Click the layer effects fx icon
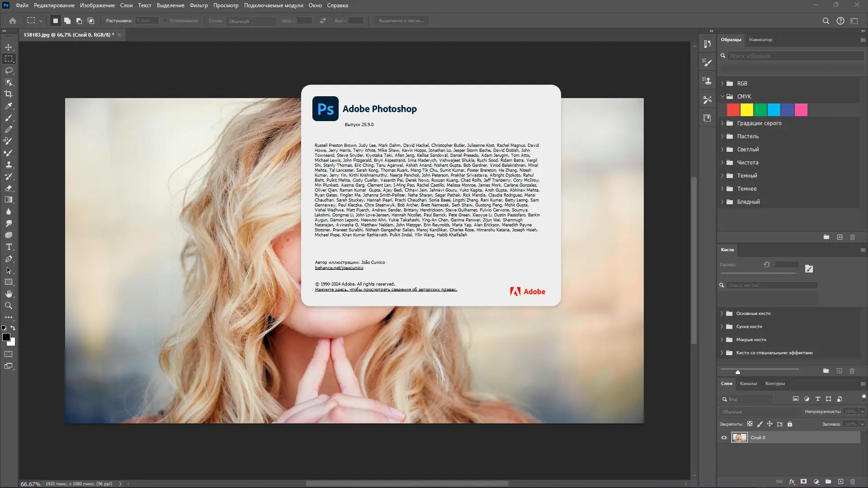This screenshot has width=868, height=488. (x=792, y=482)
